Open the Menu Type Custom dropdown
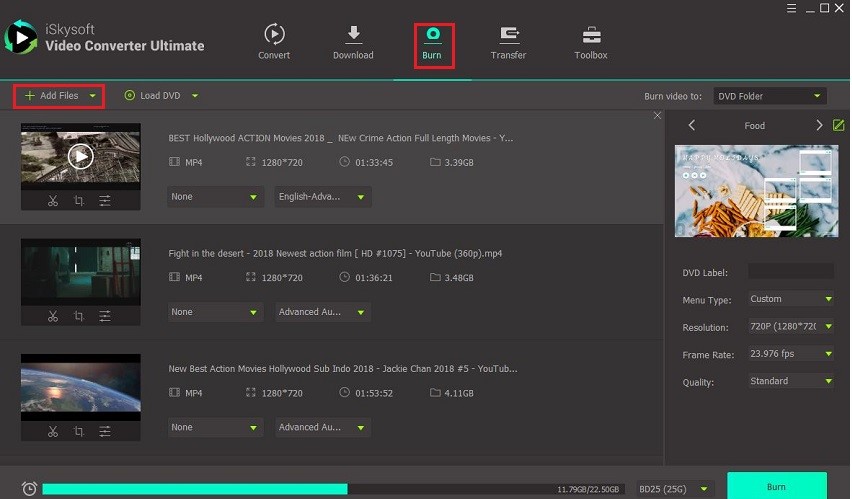The width and height of the screenshot is (852, 499). (790, 299)
